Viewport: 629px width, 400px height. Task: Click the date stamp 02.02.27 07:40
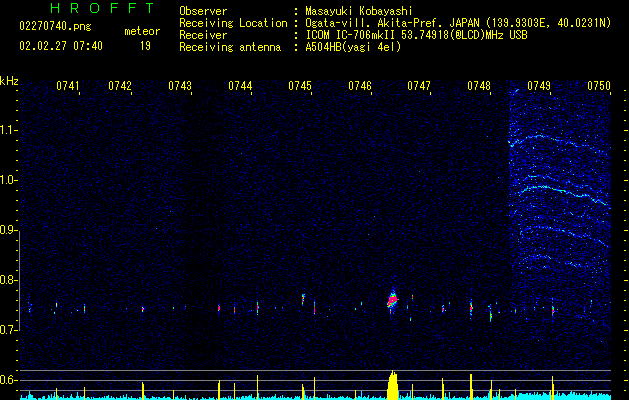coord(61,46)
